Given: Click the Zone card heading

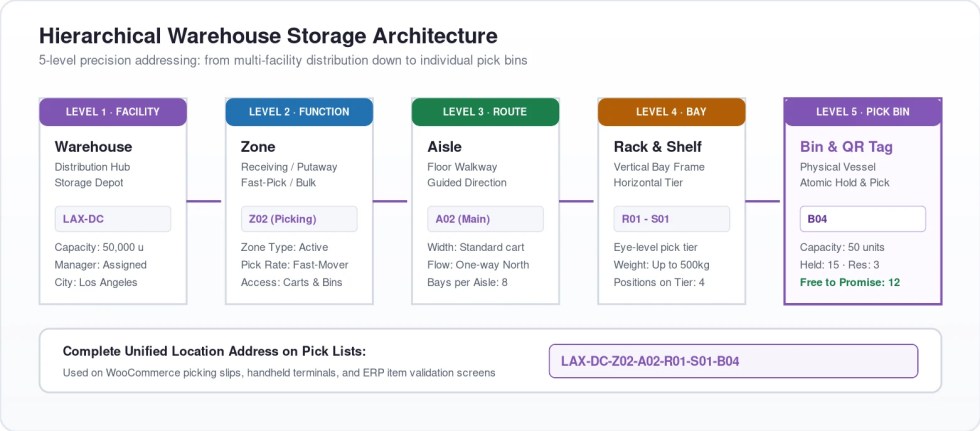Looking at the screenshot, I should 258,147.
